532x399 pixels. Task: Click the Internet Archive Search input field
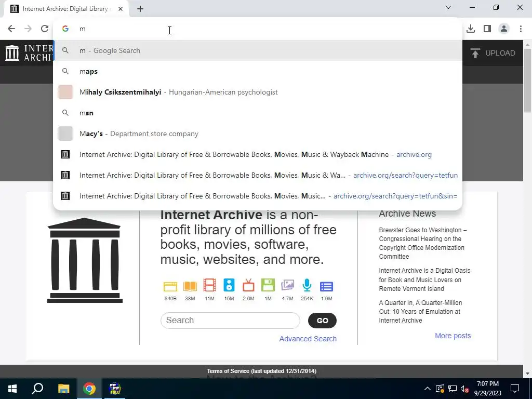230,320
